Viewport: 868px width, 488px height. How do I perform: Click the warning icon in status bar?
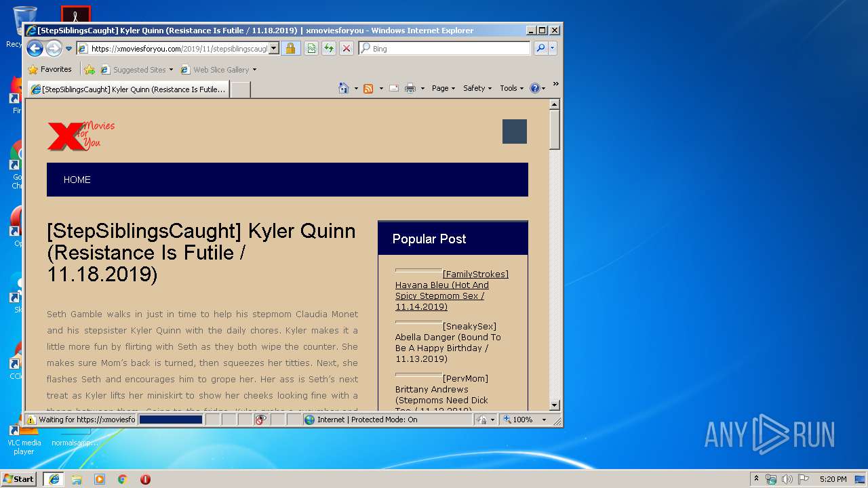tap(31, 420)
